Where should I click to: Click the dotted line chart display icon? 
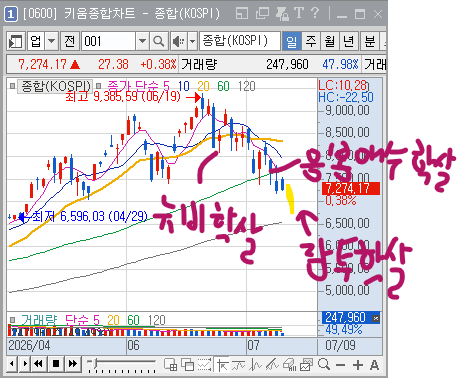[204, 365]
